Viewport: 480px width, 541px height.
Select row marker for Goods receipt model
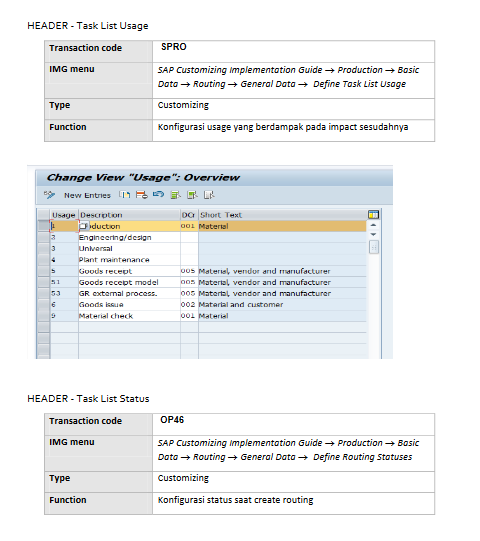pos(43,282)
